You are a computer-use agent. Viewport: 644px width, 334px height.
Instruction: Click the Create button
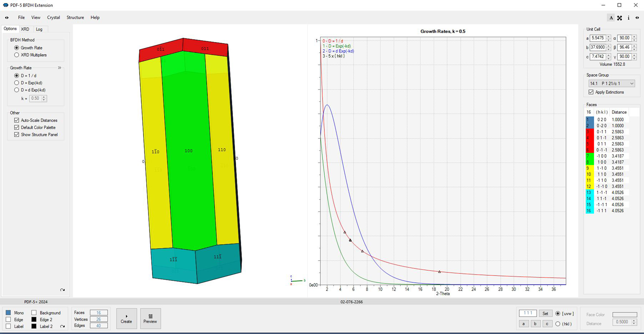pyautogui.click(x=126, y=318)
